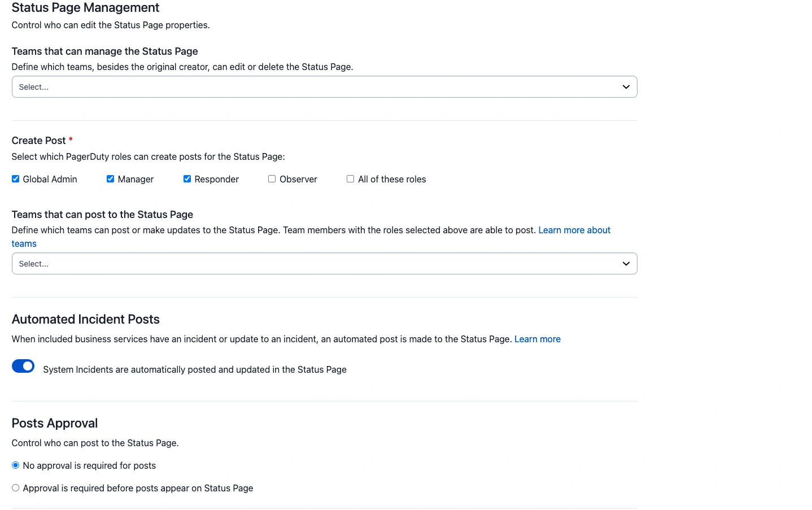The width and height of the screenshot is (812, 510).
Task: Uncheck the Manager role checkbox
Action: click(x=111, y=179)
